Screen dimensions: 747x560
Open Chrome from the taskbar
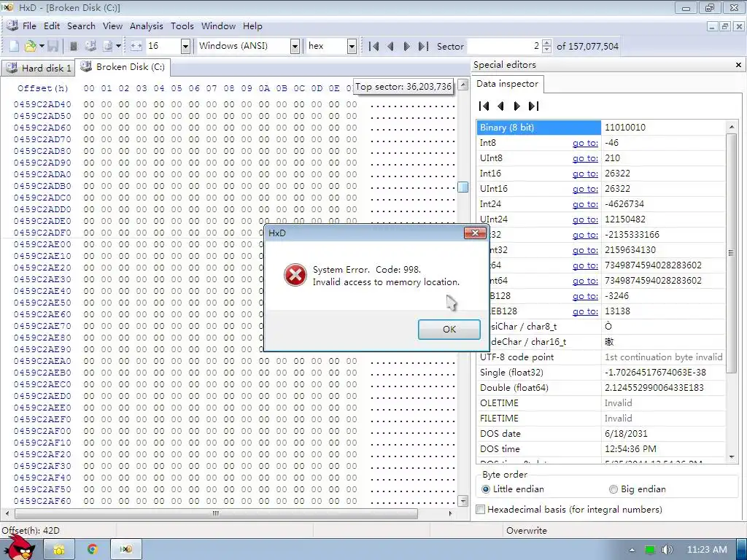(92, 550)
